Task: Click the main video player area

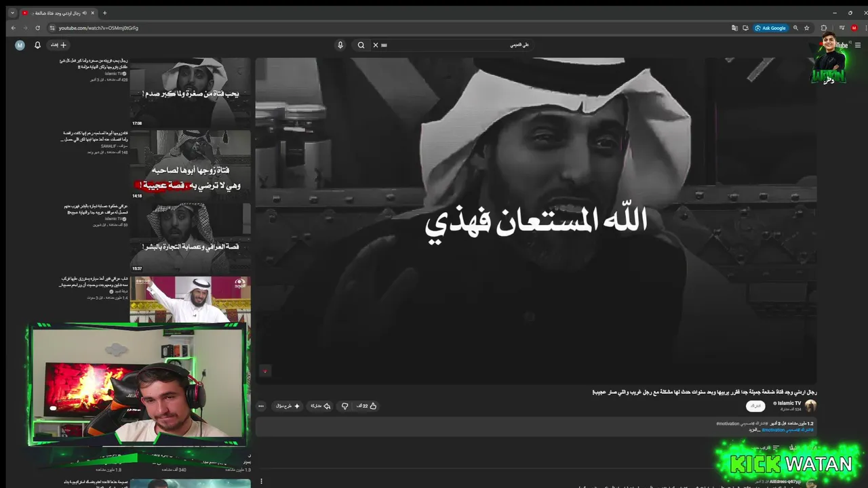Action: pos(536,220)
